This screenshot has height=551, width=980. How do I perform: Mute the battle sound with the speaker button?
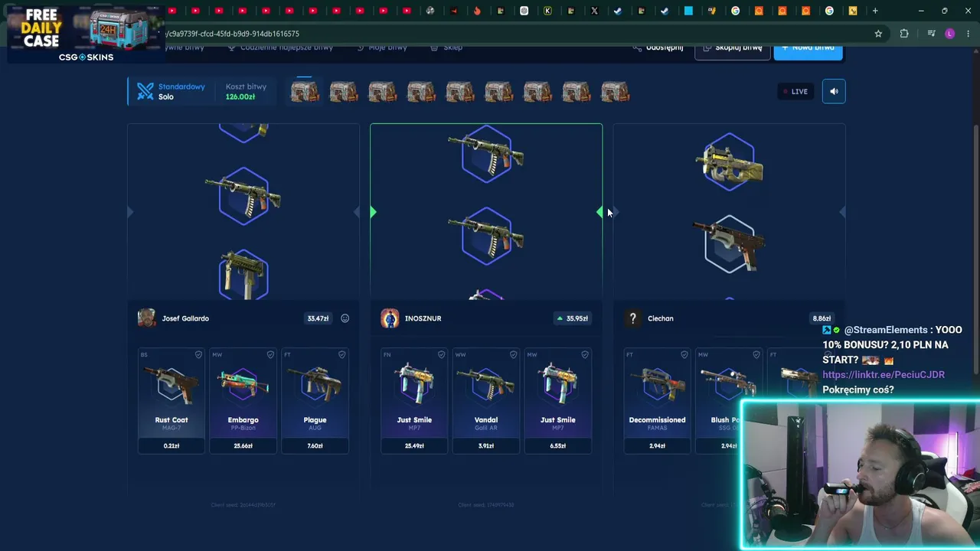click(x=834, y=91)
